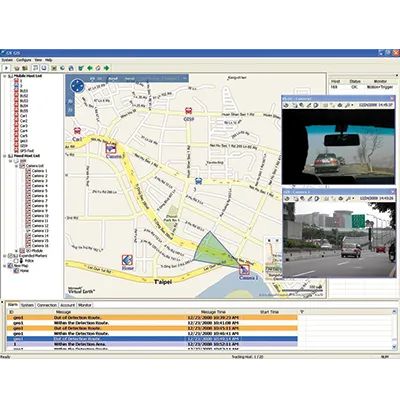Image resolution: width=400 pixels, height=400 pixels.
Task: Expand the I/O Module tree node
Action: pyautogui.click(x=16, y=251)
